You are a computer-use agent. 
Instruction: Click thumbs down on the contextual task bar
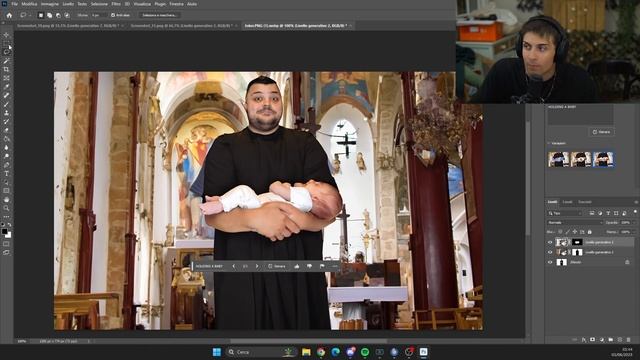(x=309, y=266)
